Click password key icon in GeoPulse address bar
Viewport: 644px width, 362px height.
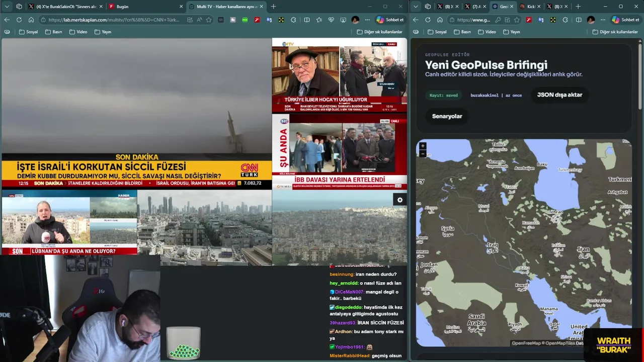pos(498,20)
